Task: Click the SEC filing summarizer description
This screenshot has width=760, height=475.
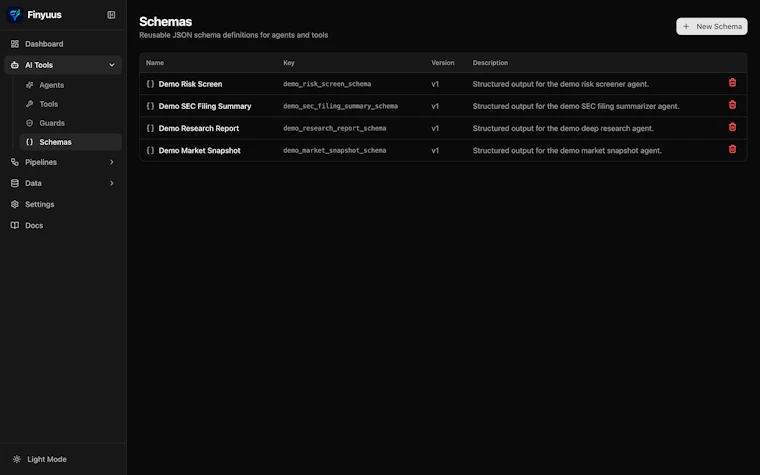Action: click(x=576, y=106)
